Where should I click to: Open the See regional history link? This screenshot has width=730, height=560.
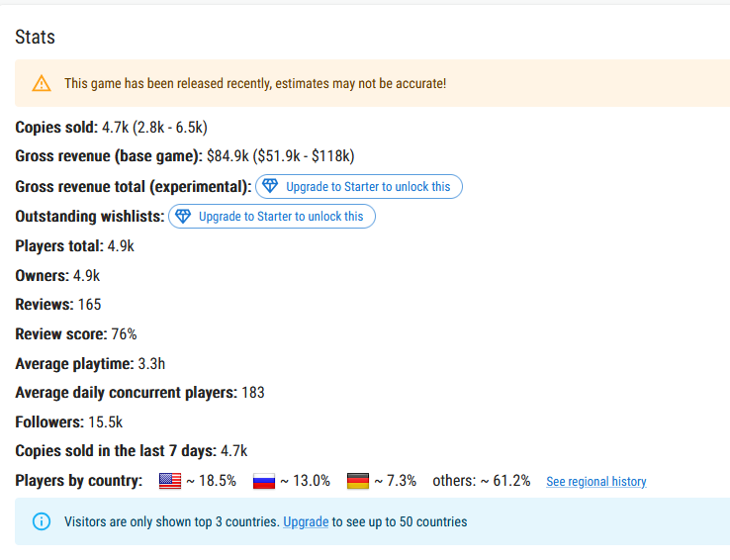[x=595, y=481]
